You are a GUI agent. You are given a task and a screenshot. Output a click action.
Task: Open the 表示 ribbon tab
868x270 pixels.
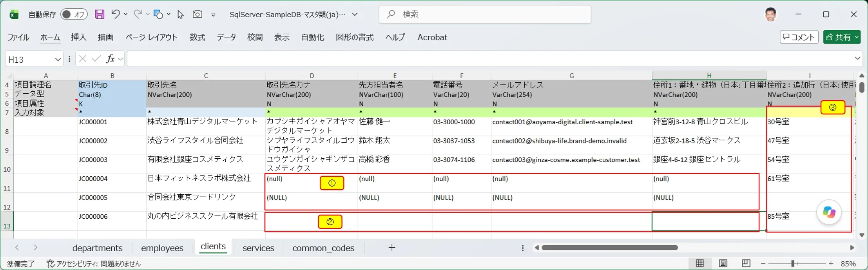tap(282, 37)
